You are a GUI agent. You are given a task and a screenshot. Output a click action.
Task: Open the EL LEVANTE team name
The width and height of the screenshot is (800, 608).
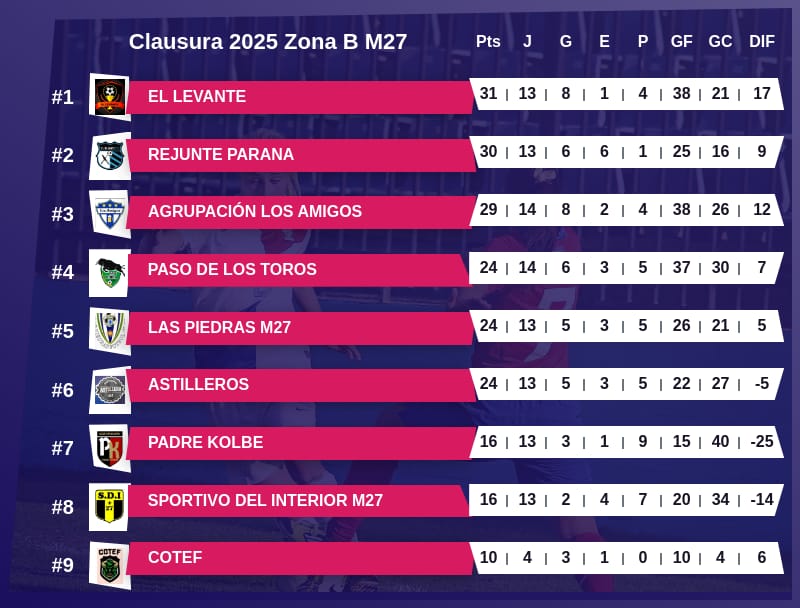click(x=197, y=97)
